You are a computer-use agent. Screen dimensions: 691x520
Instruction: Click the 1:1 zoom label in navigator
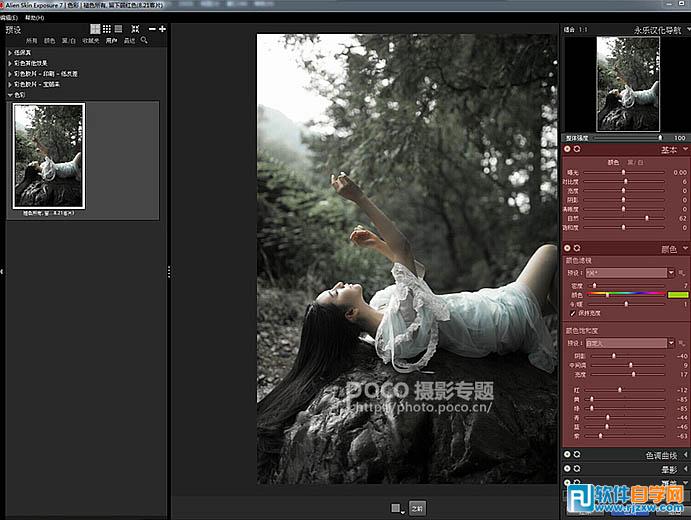tap(583, 30)
